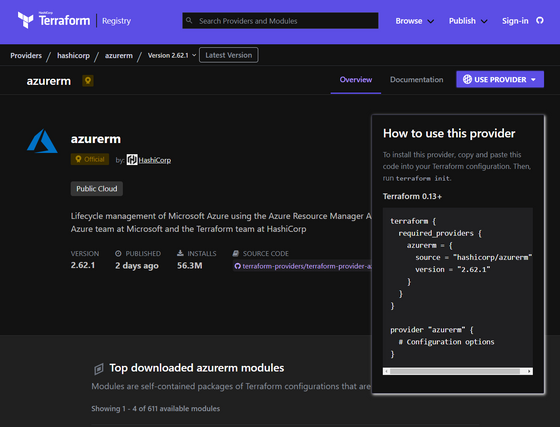560x427 pixels.
Task: Open terraform-provider source code link
Action: (306, 266)
